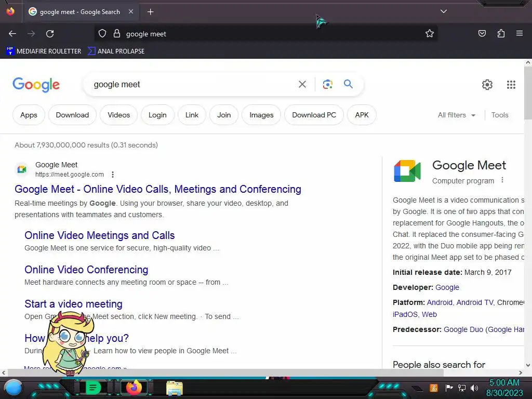Open the MEDIAFIRE ROULETTER bookmark
This screenshot has height=399, width=532.
[44, 51]
